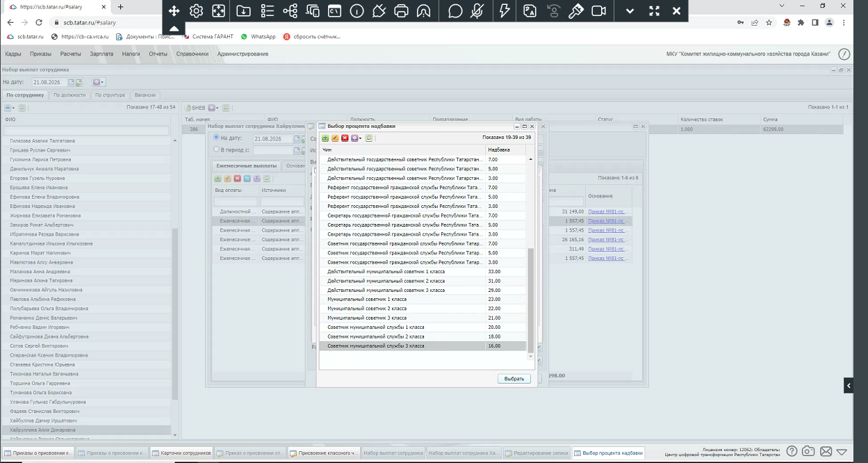This screenshot has width=868, height=463.
Task: Switch to the По должности tab
Action: pyautogui.click(x=69, y=95)
